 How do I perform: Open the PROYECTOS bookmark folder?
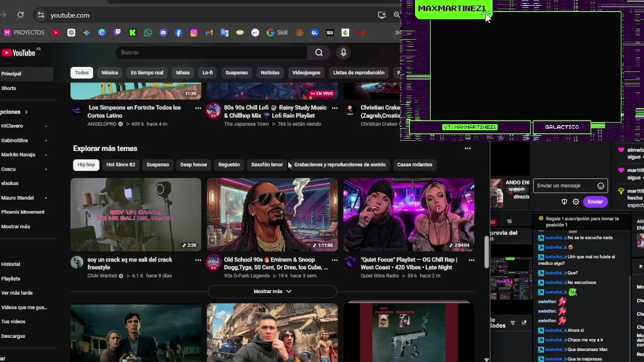tap(24, 33)
